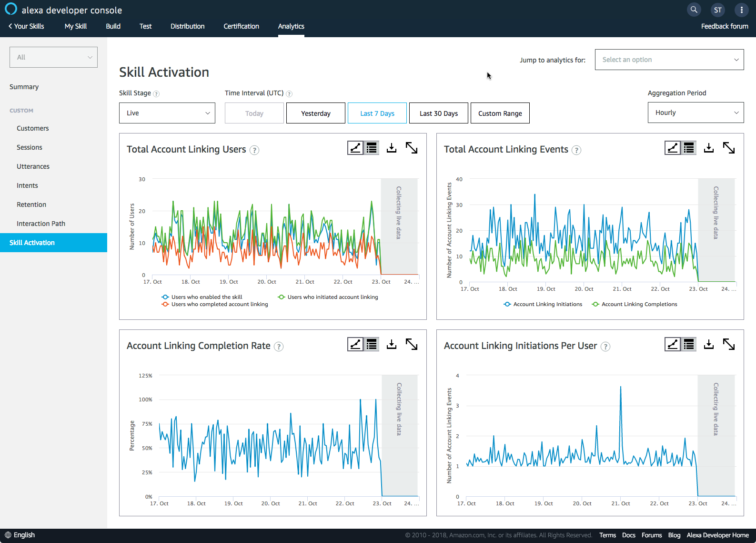Open the vertical three-dot menu
This screenshot has width=756, height=543.
point(741,10)
